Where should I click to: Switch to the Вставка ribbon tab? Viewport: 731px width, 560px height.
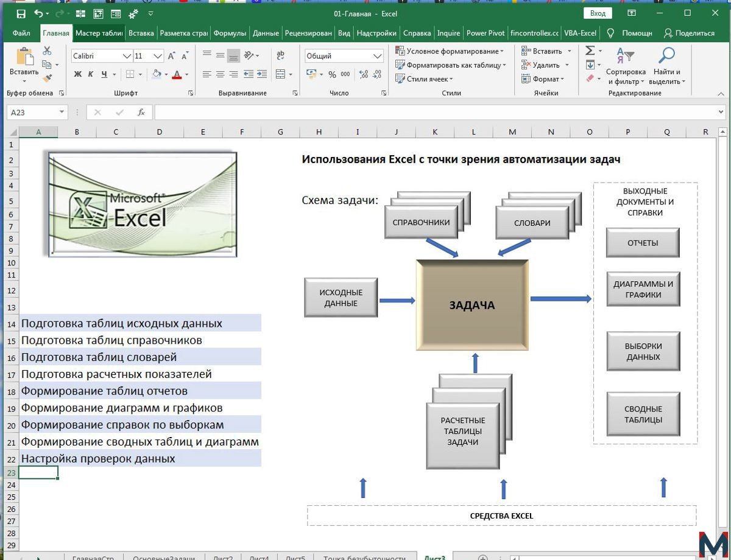point(141,33)
